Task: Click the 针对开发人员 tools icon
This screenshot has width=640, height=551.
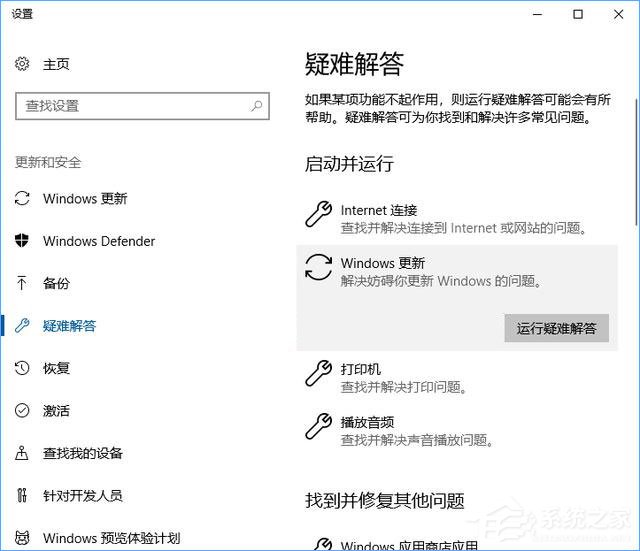Action: tap(22, 495)
